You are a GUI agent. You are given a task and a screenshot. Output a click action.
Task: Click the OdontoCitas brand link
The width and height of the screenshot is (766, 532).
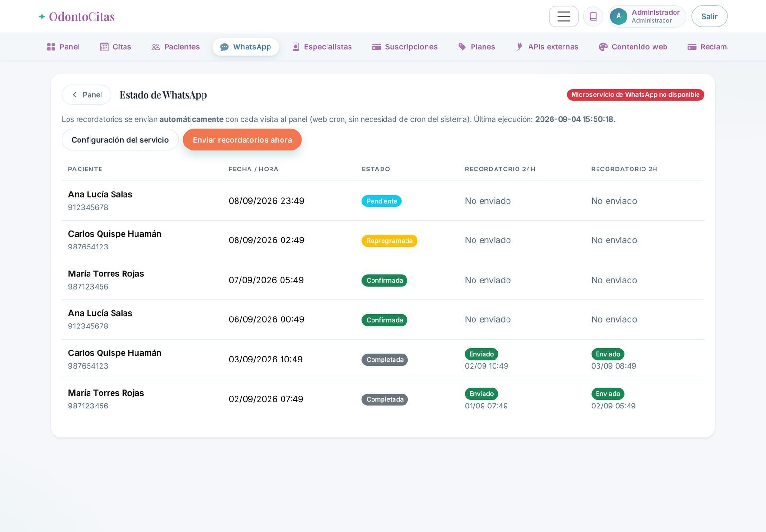click(77, 17)
